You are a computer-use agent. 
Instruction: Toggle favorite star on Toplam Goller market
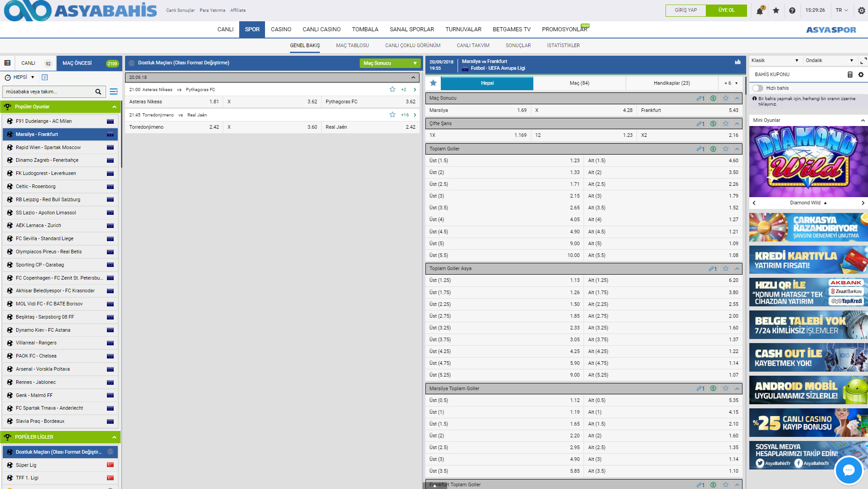(x=726, y=149)
